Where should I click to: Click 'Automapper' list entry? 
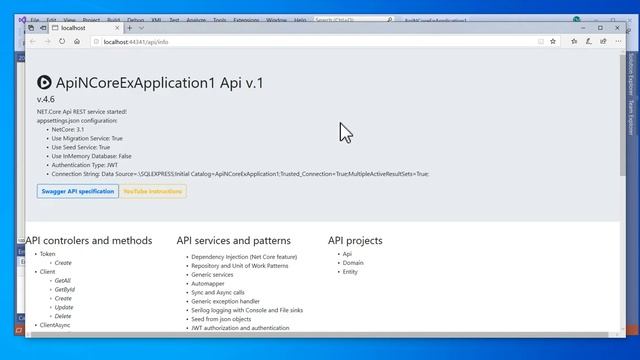(207, 283)
